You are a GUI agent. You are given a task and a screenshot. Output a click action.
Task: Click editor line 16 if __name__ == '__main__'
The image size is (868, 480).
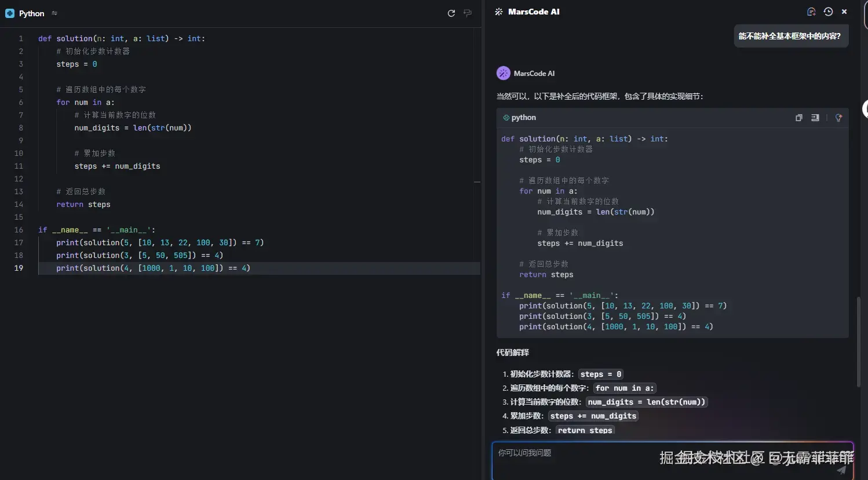pos(97,230)
